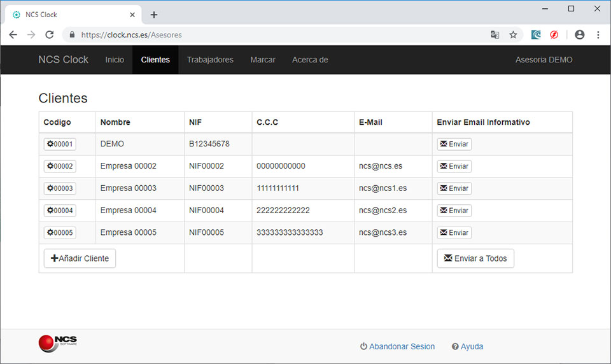Click the red extension icon in toolbar
Viewport: 611px width, 364px height.
(554, 35)
